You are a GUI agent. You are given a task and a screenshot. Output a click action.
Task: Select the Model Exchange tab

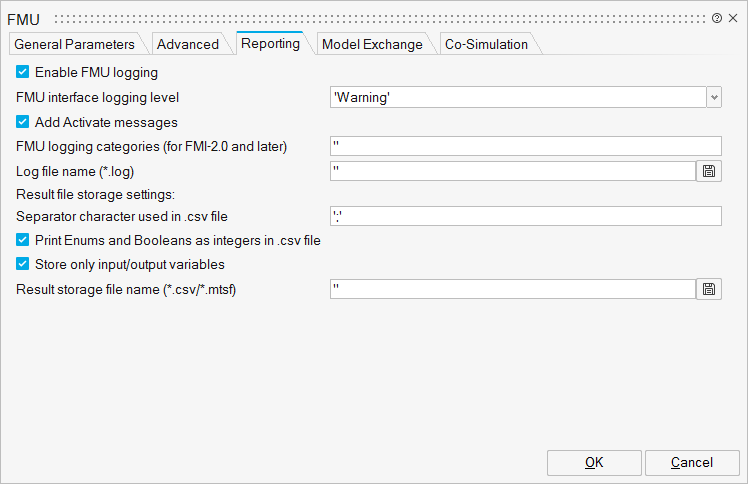pyautogui.click(x=371, y=44)
